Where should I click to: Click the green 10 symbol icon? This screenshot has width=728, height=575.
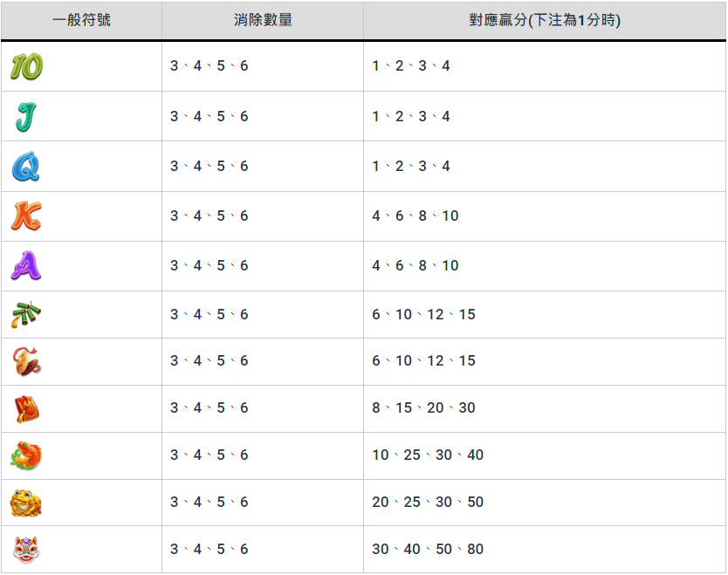click(27, 66)
